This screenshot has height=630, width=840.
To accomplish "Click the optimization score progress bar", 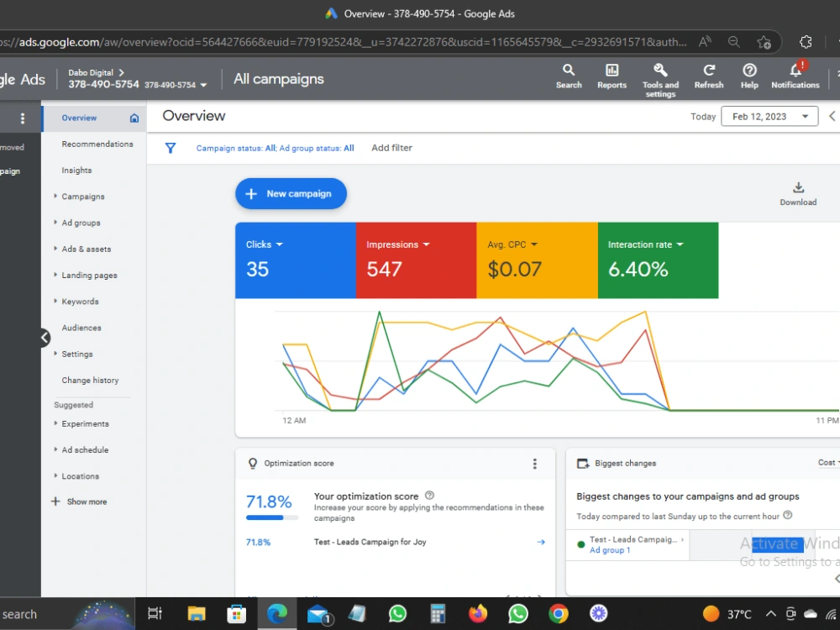I will coord(271,517).
